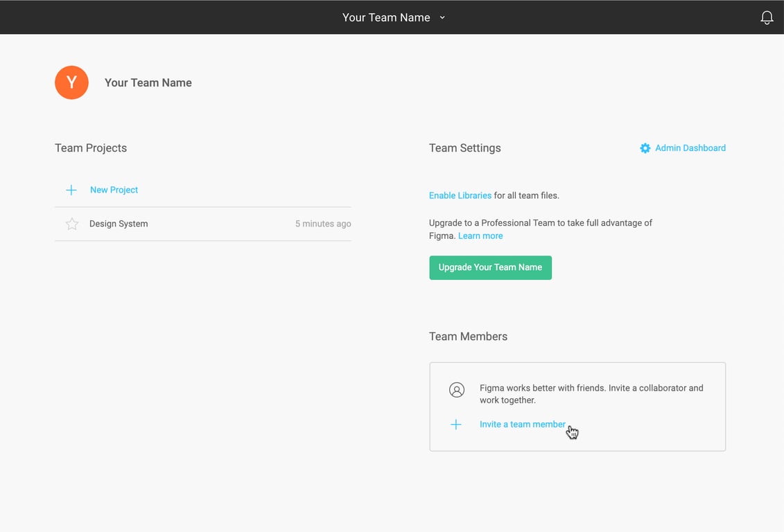Image resolution: width=784 pixels, height=532 pixels.
Task: Click the person icon in Team Members
Action: click(456, 390)
